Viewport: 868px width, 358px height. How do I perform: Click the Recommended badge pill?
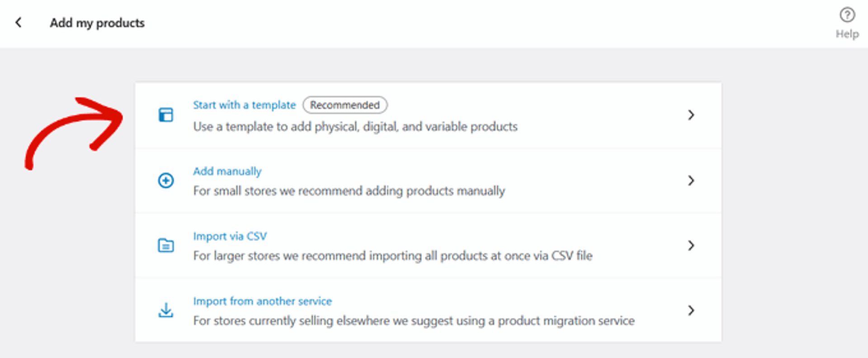344,105
